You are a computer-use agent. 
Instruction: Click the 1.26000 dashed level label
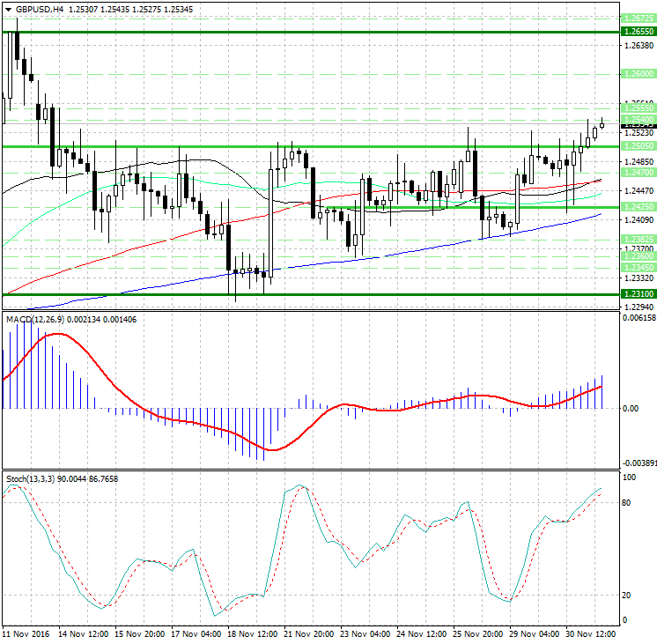pos(638,74)
